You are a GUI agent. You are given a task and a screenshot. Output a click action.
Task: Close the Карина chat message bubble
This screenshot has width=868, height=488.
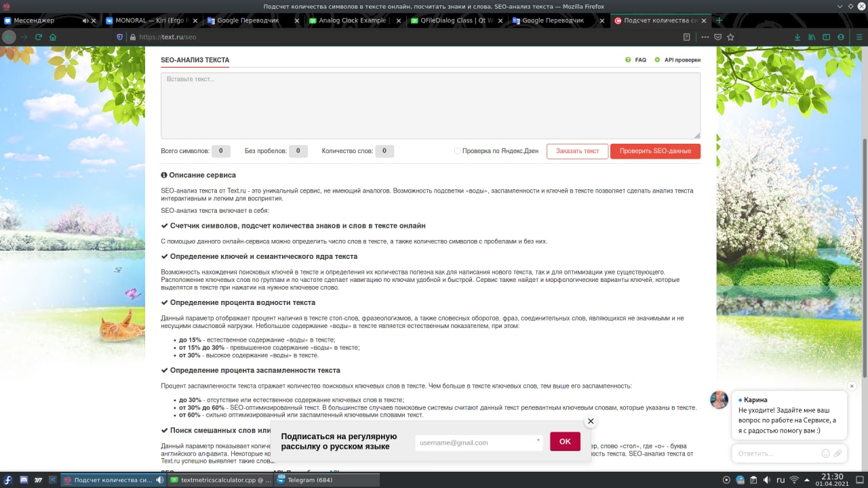coord(852,386)
